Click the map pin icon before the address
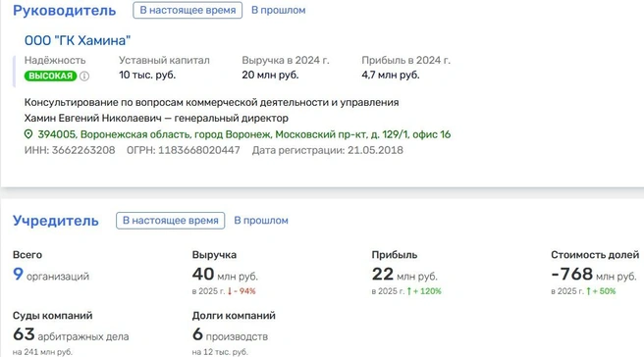 pyautogui.click(x=28, y=134)
